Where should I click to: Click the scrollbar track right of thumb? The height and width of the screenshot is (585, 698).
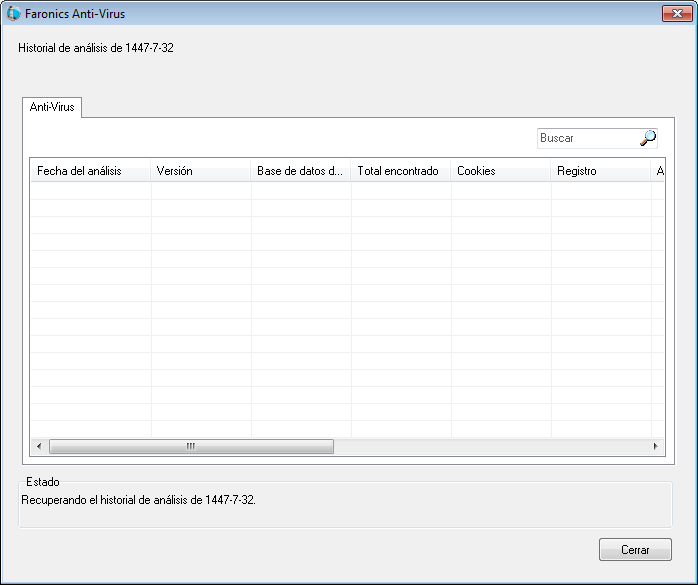click(x=490, y=446)
